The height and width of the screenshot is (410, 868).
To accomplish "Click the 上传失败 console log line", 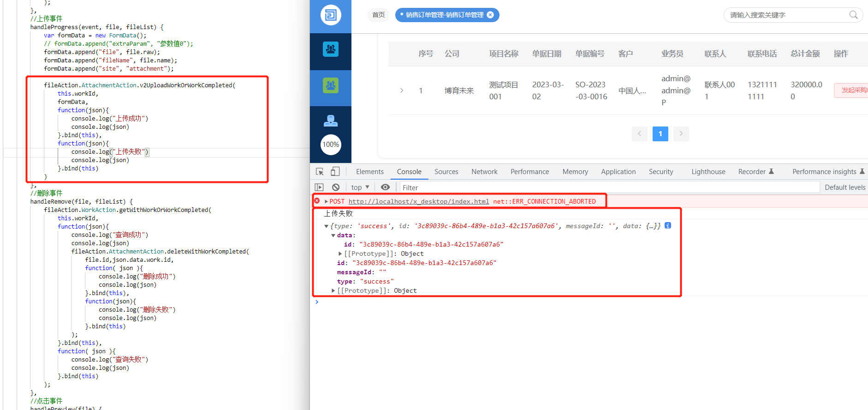I will click(x=338, y=213).
